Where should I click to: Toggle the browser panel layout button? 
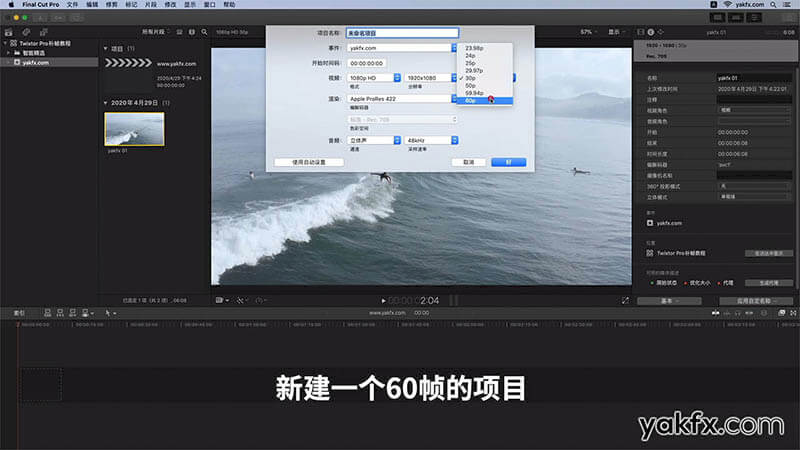[717, 18]
